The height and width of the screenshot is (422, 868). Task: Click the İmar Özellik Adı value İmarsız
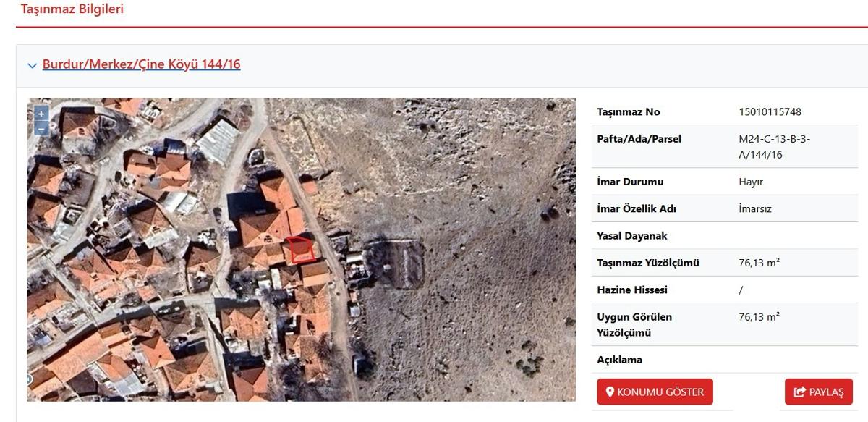tap(755, 209)
